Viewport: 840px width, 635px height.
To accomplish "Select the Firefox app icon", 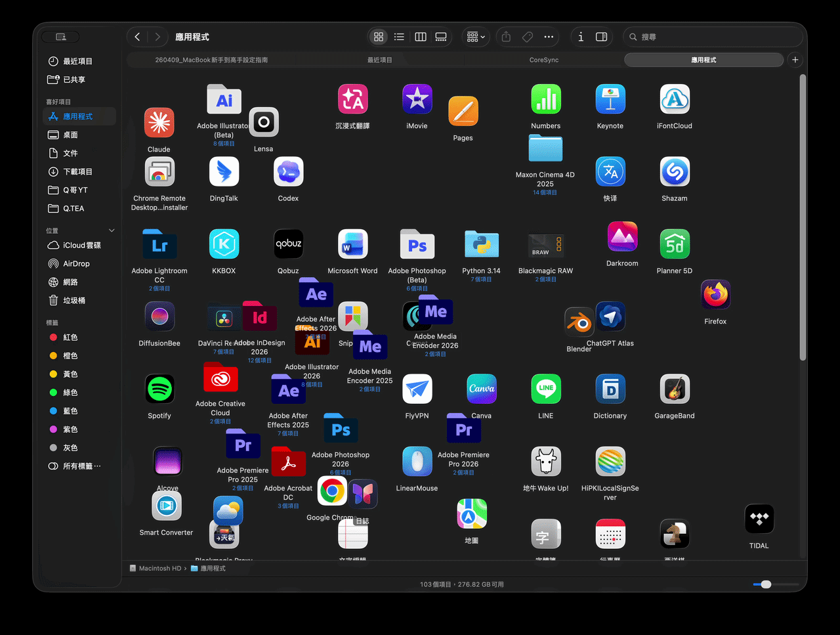I will pos(715,295).
